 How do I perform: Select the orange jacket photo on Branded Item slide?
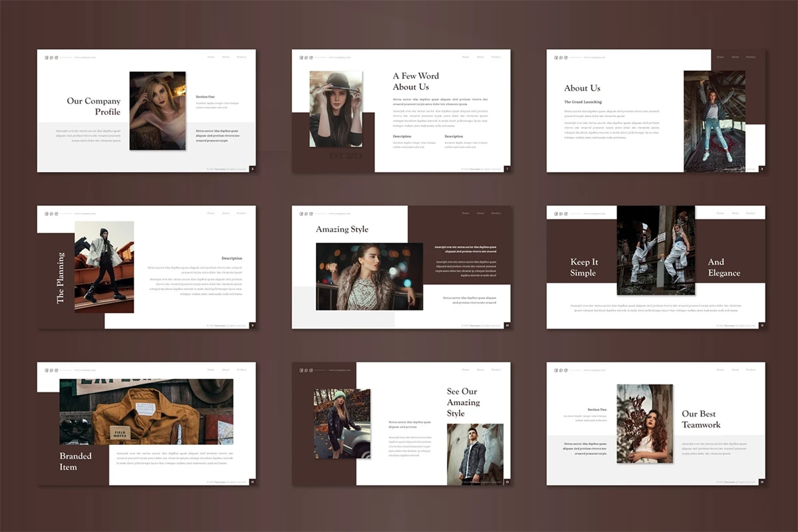coord(146,412)
